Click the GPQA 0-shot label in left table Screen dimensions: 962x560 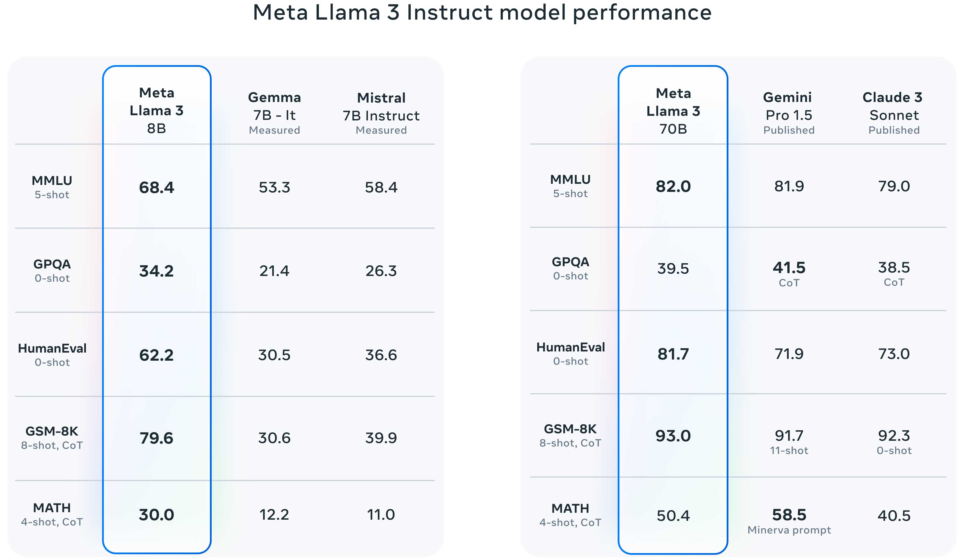[x=52, y=270]
